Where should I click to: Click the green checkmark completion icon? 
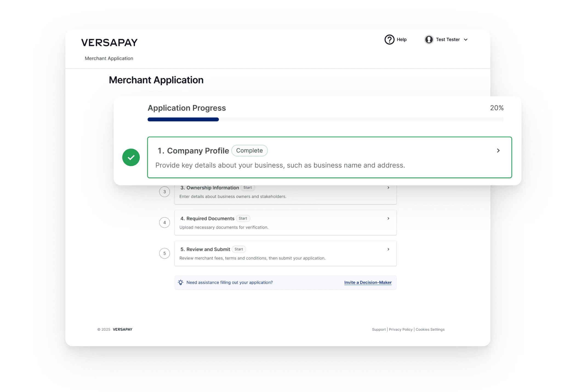[x=131, y=157]
